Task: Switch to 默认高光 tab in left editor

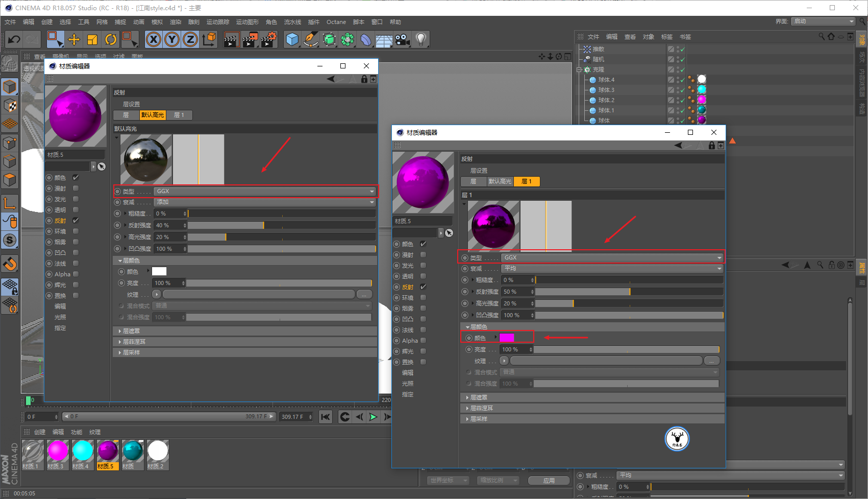Action: 153,115
